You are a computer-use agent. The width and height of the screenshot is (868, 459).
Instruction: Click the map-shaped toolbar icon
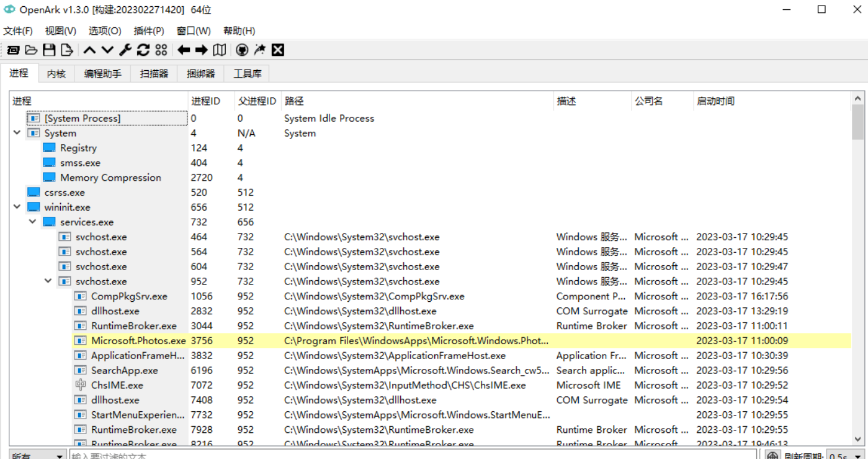[220, 50]
